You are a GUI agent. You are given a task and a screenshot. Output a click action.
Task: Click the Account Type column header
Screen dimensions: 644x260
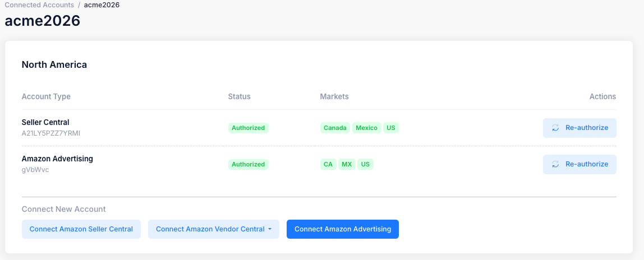click(46, 96)
